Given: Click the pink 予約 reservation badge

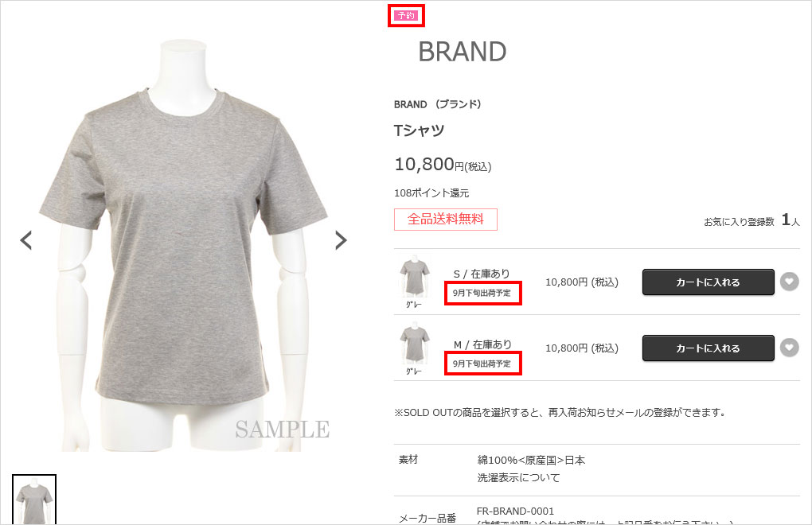Looking at the screenshot, I should pyautogui.click(x=406, y=16).
